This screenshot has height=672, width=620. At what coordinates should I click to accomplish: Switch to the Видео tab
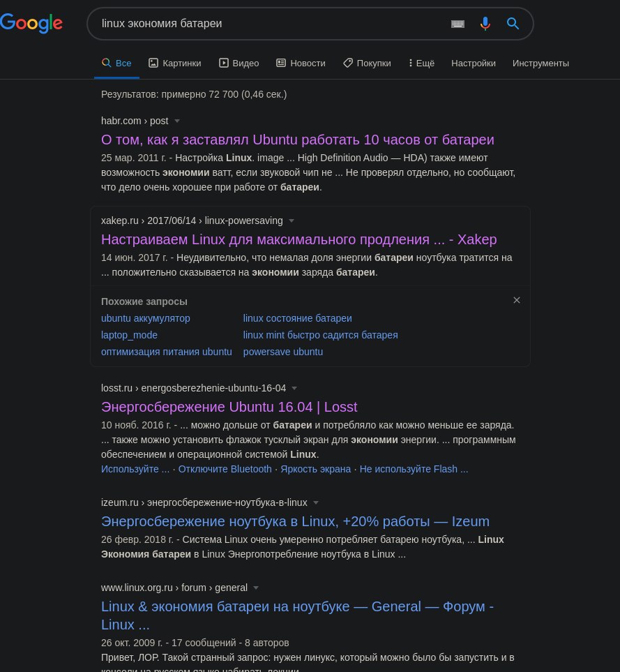click(x=239, y=63)
